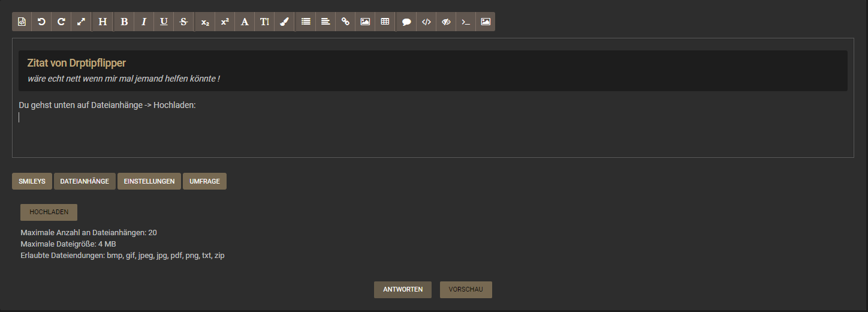868x312 pixels.
Task: Apply italic formatting
Action: click(x=144, y=22)
